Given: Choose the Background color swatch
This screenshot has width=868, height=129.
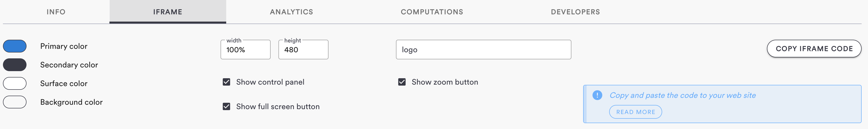Looking at the screenshot, I should pos(15,102).
